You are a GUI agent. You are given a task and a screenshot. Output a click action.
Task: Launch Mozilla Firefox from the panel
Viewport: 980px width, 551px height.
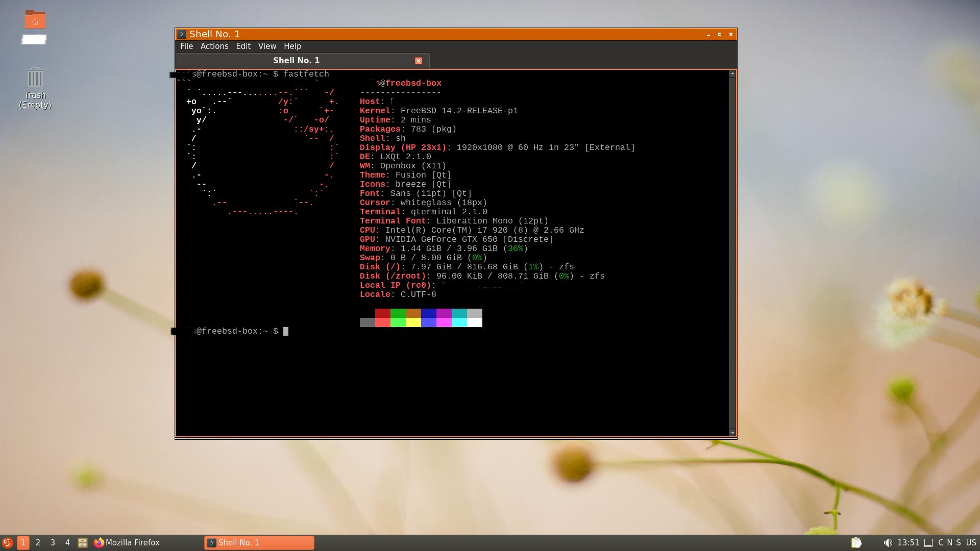pos(127,542)
